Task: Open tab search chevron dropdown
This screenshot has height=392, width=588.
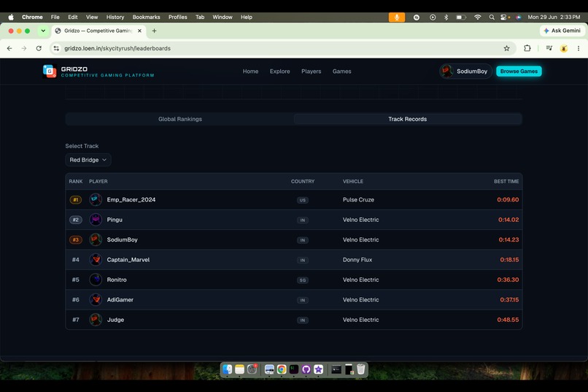Action: [x=43, y=31]
